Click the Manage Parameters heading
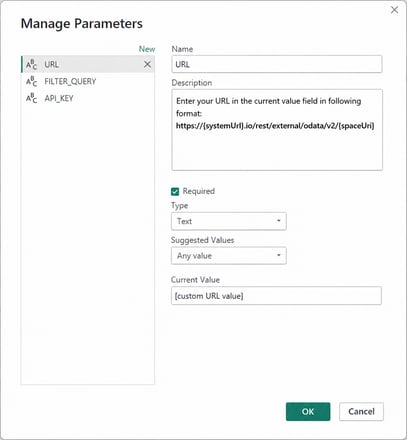The height and width of the screenshot is (440, 407). point(82,24)
